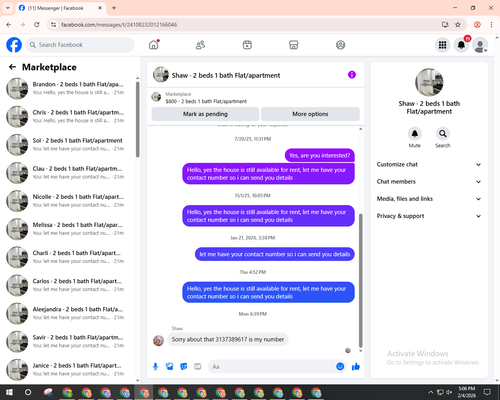Click the GIF icon in composer
The height and width of the screenshot is (400, 500).
(198, 367)
